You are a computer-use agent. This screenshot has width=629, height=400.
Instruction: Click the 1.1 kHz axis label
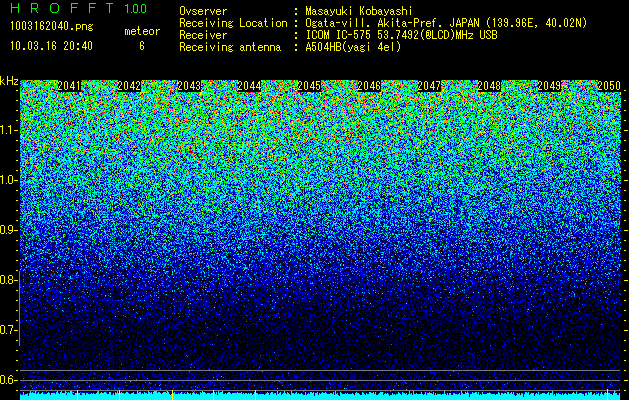pyautogui.click(x=8, y=130)
